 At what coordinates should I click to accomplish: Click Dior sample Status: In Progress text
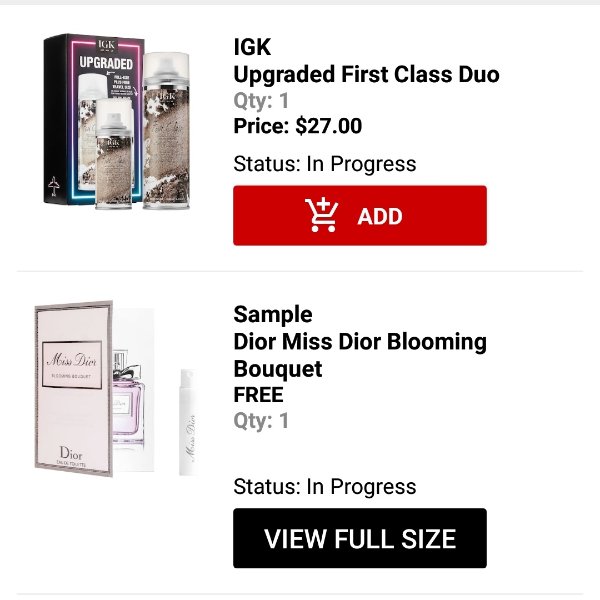pyautogui.click(x=324, y=486)
